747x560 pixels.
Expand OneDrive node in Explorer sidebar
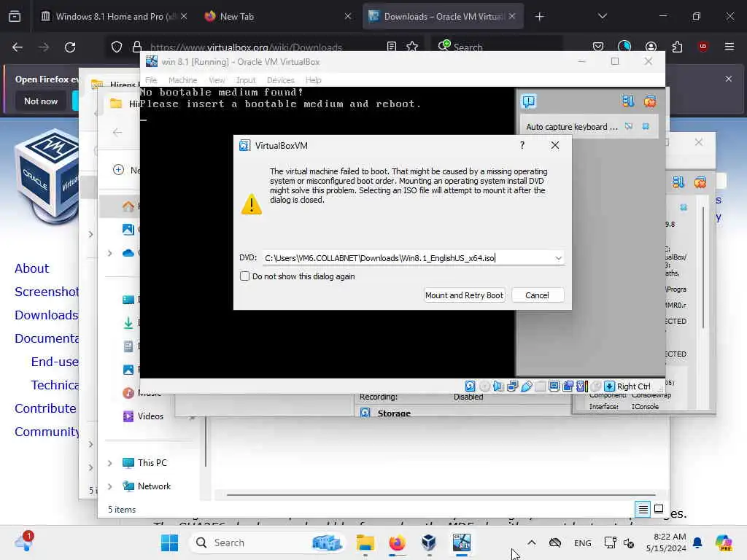(x=109, y=253)
